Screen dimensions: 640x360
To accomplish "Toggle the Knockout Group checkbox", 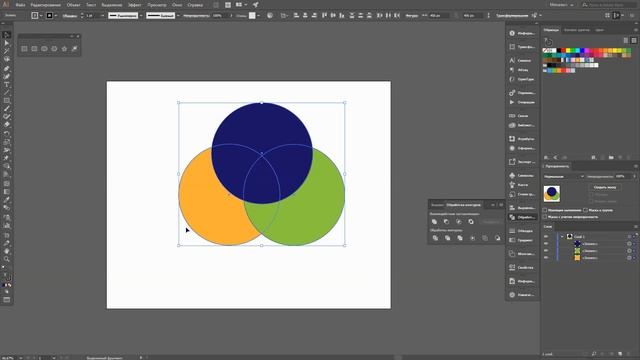I will click(585, 210).
